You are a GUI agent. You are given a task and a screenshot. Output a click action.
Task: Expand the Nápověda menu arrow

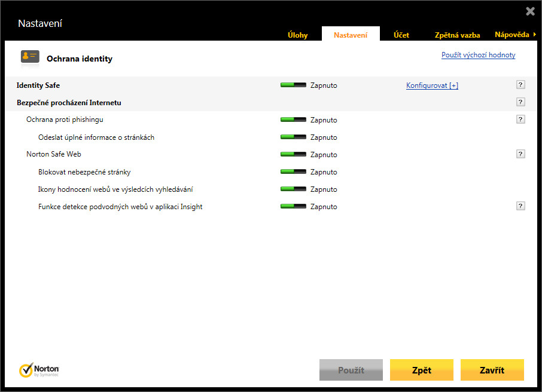(535, 35)
